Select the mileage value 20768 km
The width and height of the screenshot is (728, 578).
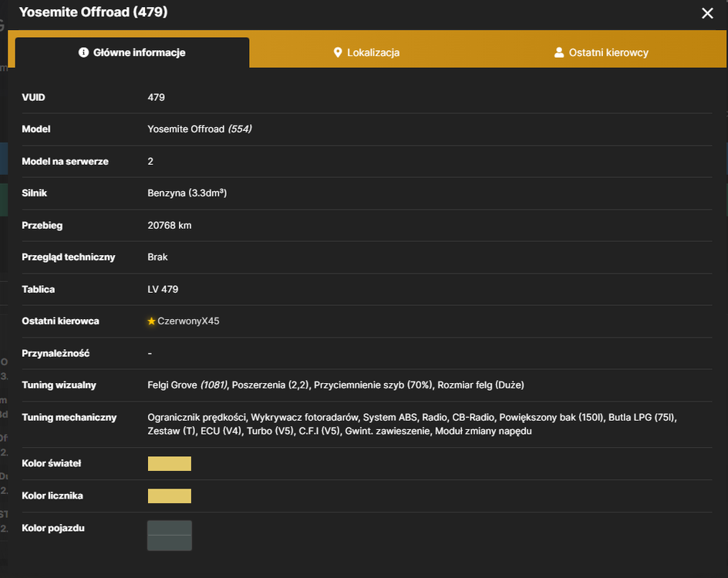point(170,226)
